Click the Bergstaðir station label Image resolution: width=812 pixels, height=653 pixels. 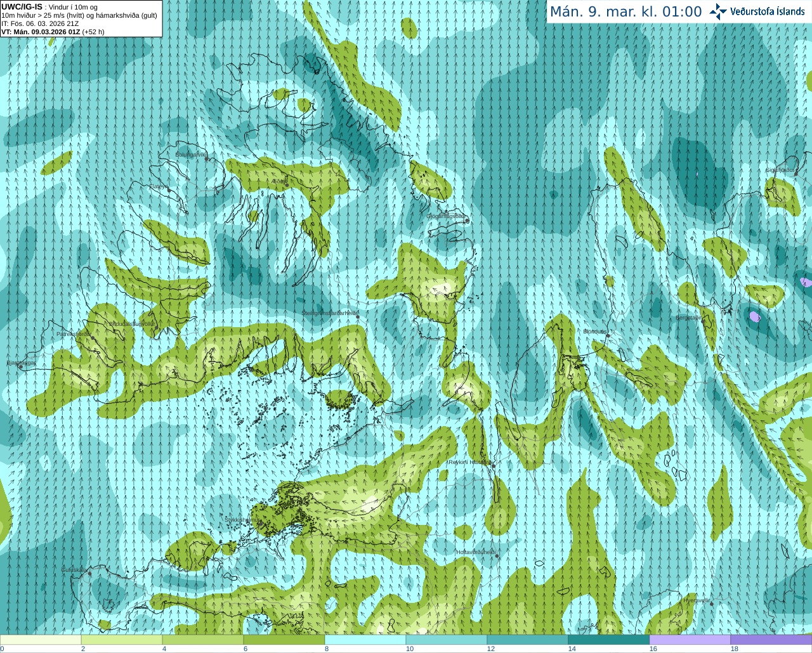click(x=688, y=318)
